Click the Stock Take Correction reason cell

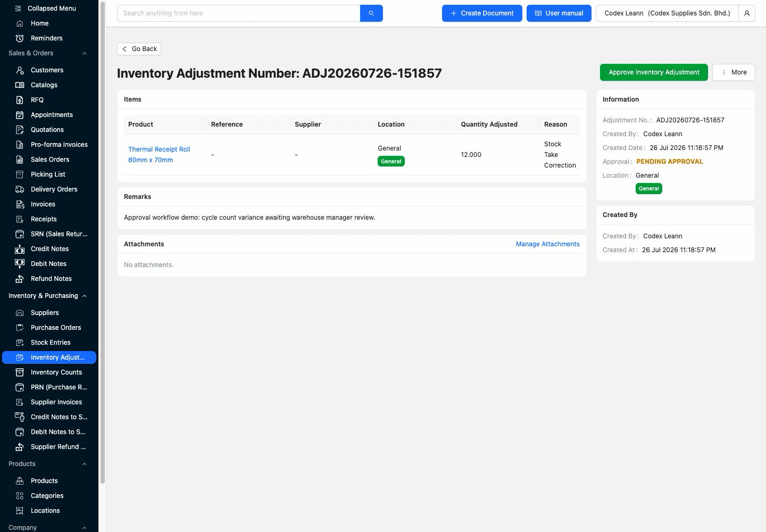coord(560,155)
